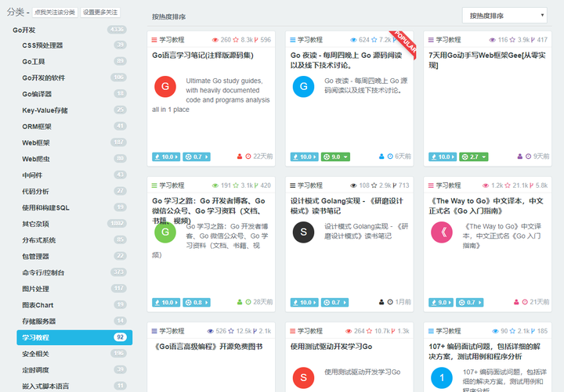Click blue list icon on Go 夜读 card
Image resolution: width=564 pixels, height=392 pixels.
coord(293,40)
